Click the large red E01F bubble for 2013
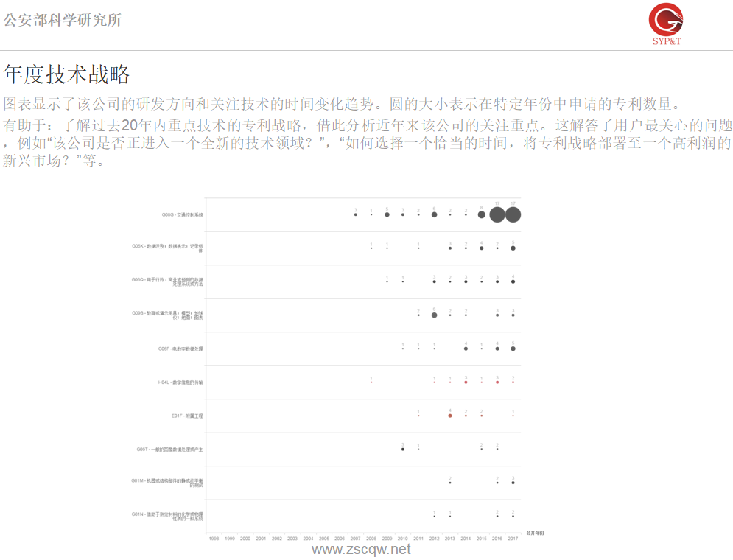 [449, 416]
